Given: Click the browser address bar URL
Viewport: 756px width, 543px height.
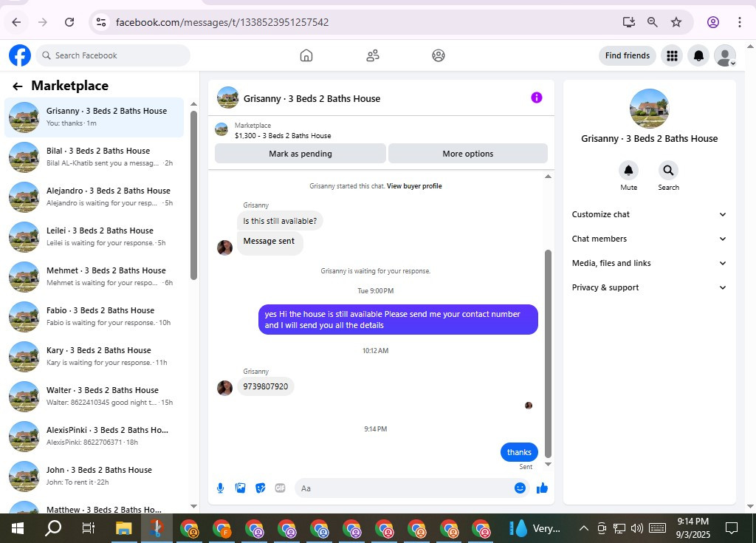Looking at the screenshot, I should (222, 22).
